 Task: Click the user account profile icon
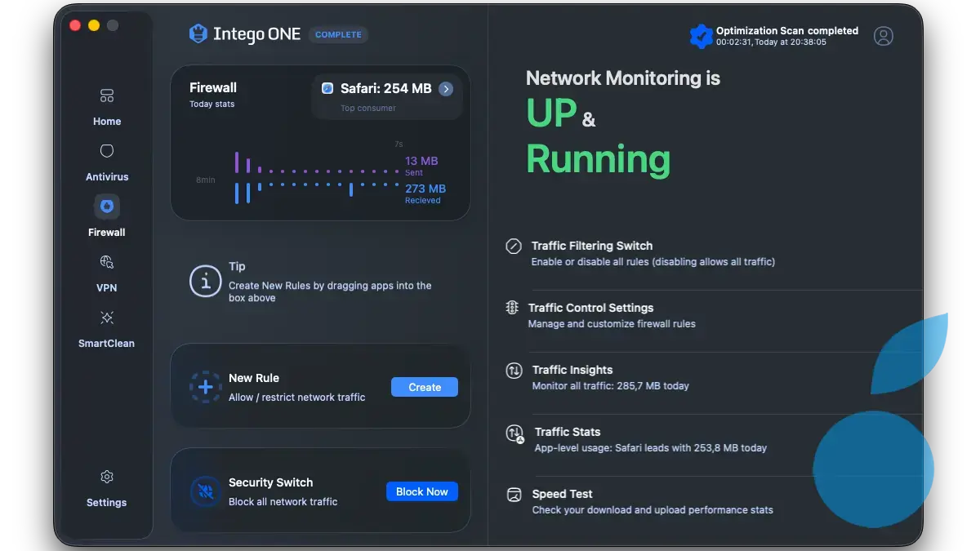coord(883,36)
